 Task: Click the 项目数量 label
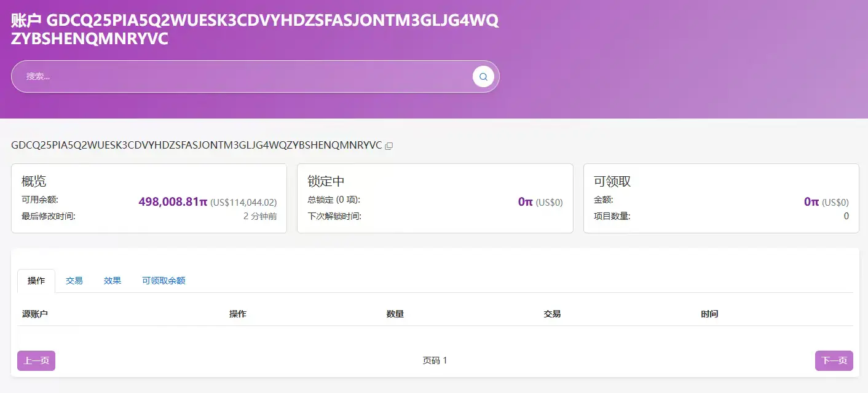point(612,216)
